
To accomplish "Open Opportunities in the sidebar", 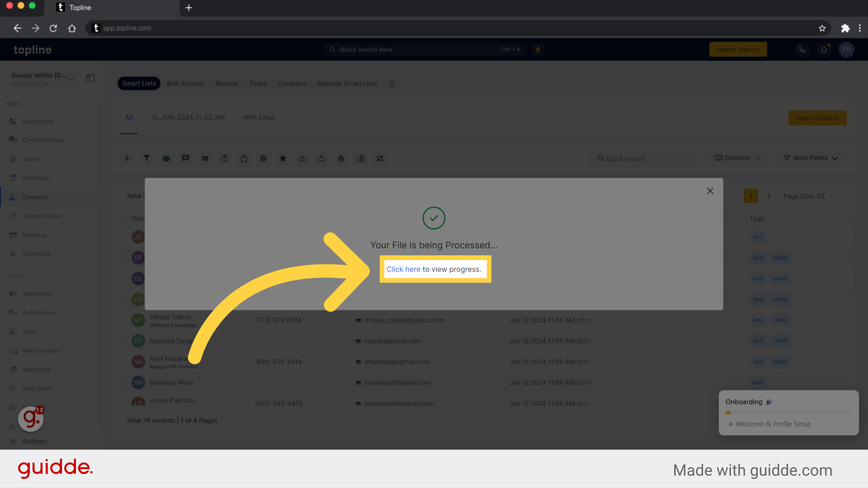I will 42,216.
